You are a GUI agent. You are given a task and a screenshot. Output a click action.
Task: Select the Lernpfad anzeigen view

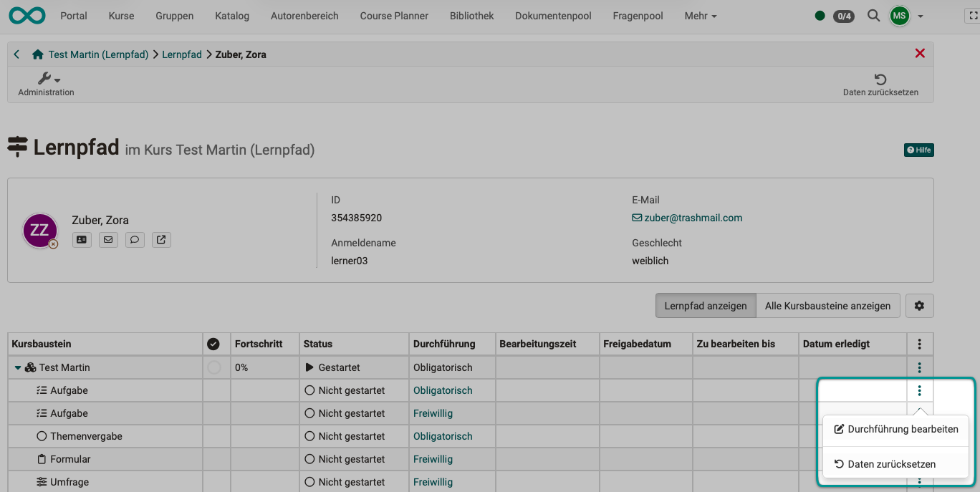click(706, 305)
